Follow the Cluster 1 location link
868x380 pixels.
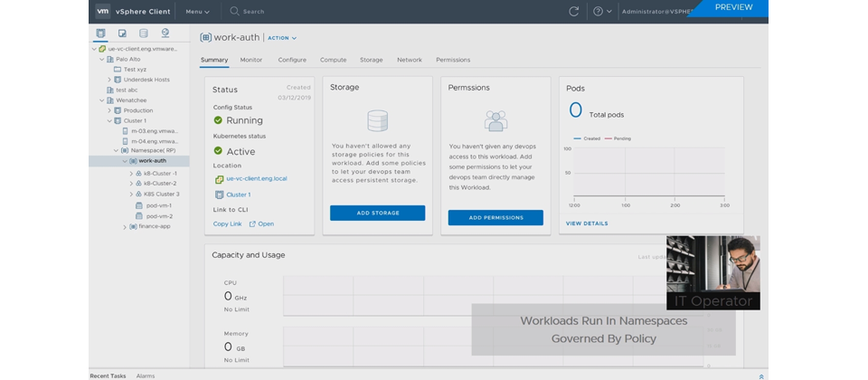pos(239,195)
